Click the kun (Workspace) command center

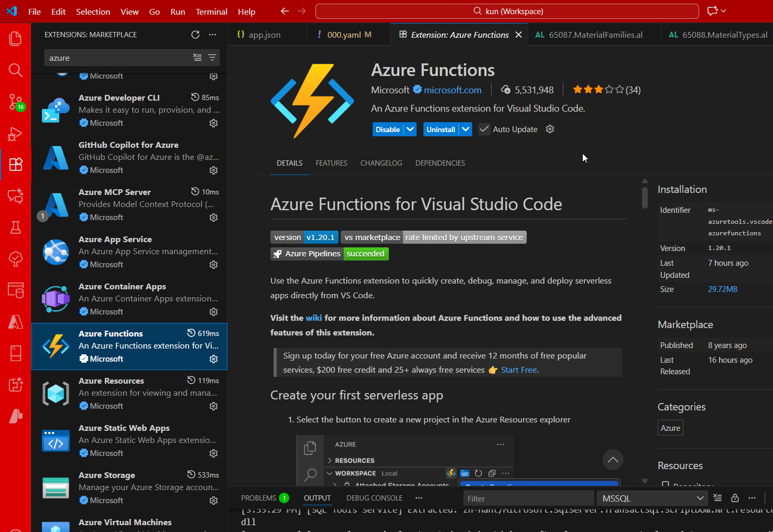[x=507, y=11]
